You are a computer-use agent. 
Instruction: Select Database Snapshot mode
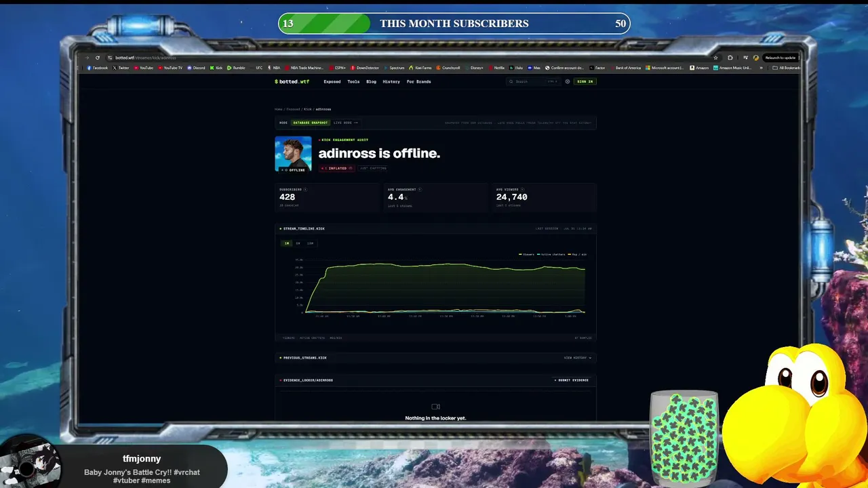[x=311, y=123]
